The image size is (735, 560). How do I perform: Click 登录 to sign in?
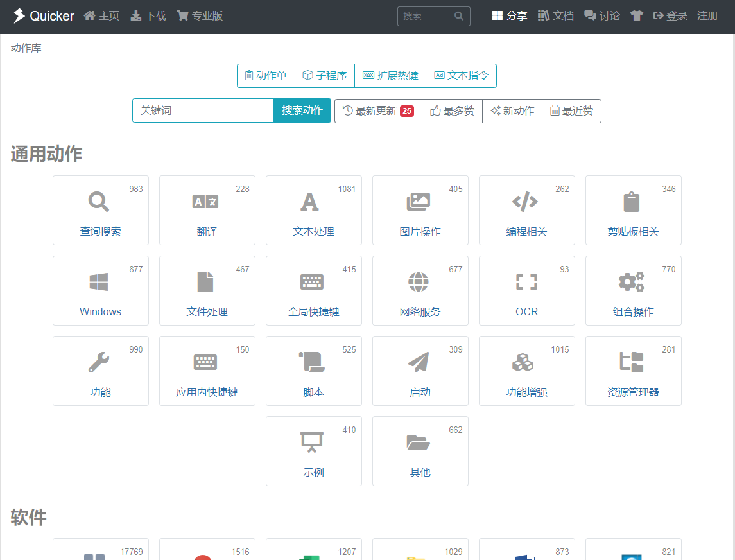click(x=670, y=16)
